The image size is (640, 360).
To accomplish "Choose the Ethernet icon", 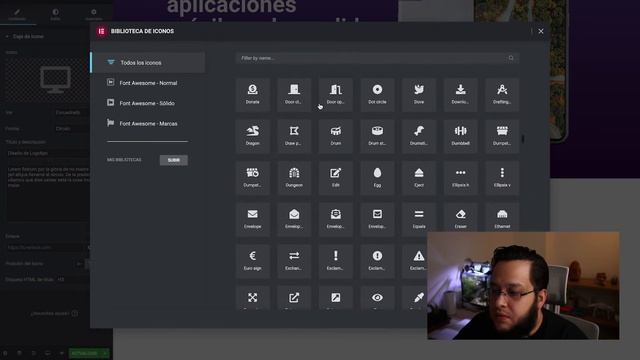I will click(x=502, y=218).
